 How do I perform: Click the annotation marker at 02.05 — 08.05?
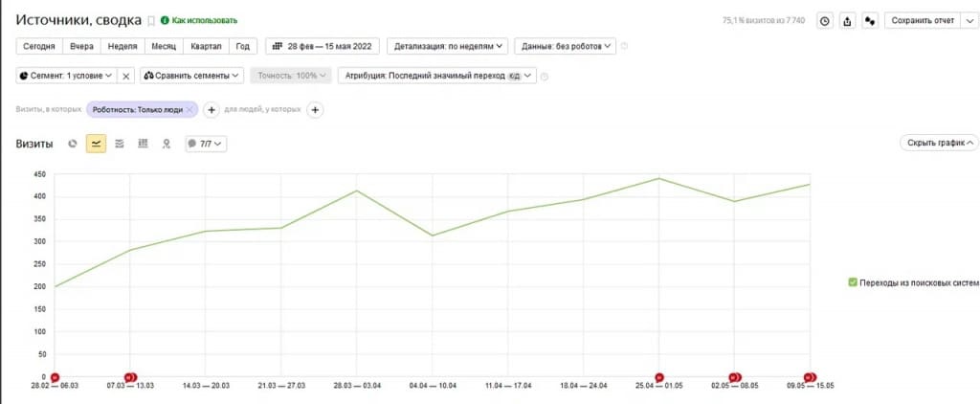point(735,377)
